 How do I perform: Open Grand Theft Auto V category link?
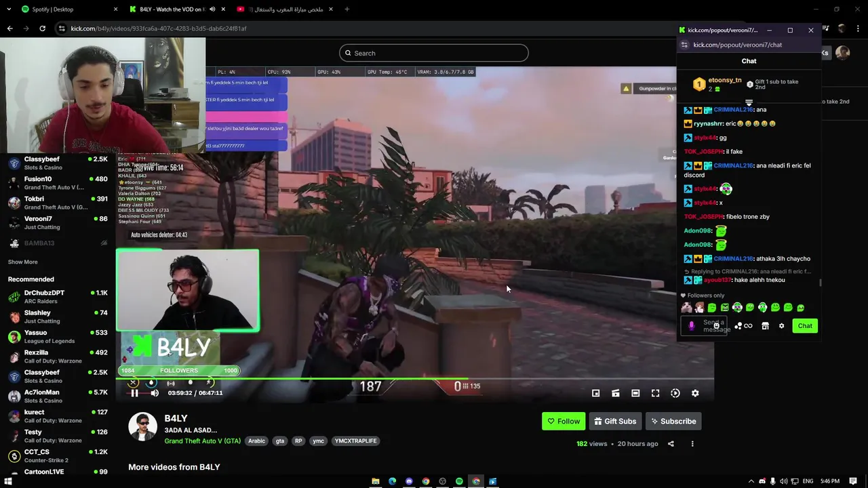[202, 441]
